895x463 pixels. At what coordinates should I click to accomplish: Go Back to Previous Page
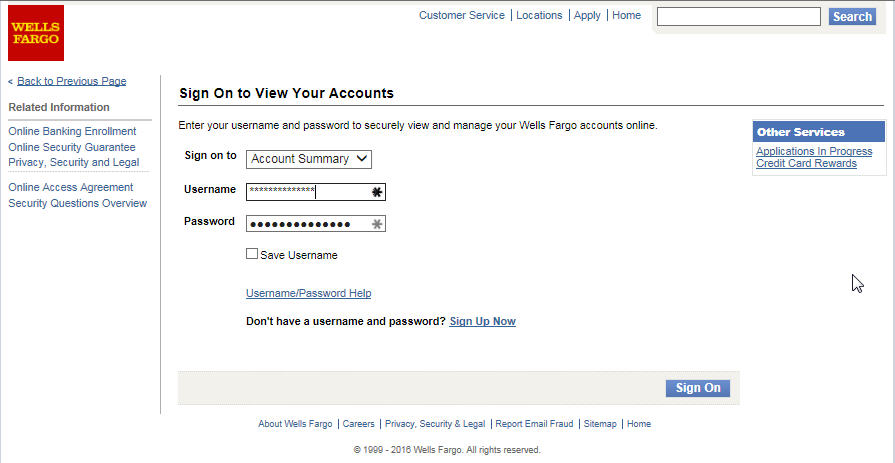click(x=72, y=81)
